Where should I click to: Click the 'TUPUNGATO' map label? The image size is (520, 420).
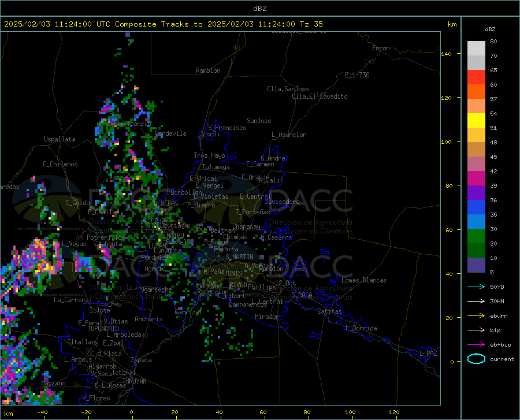click(103, 329)
